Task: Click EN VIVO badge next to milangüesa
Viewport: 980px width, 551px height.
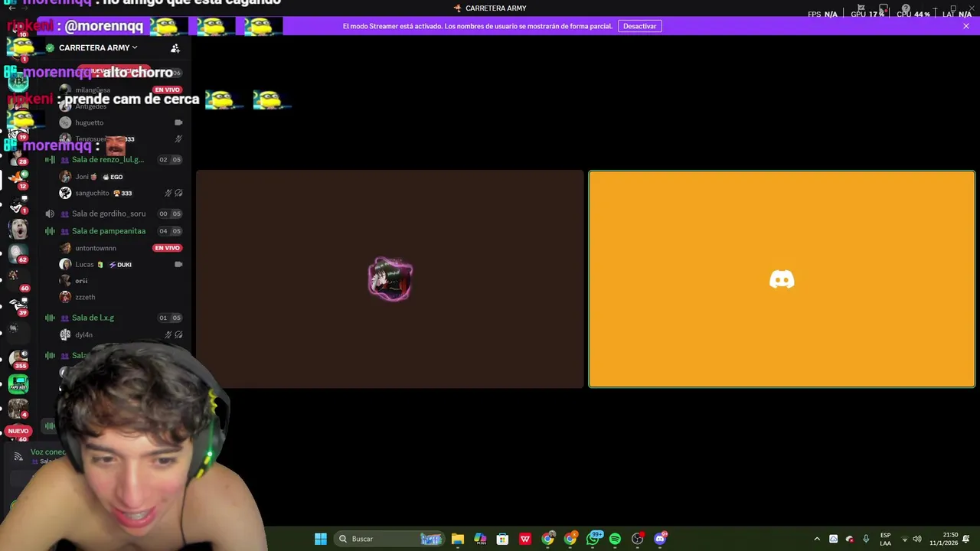Action: (167, 90)
